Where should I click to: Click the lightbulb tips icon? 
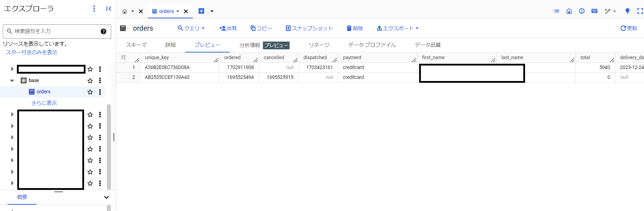627,11
